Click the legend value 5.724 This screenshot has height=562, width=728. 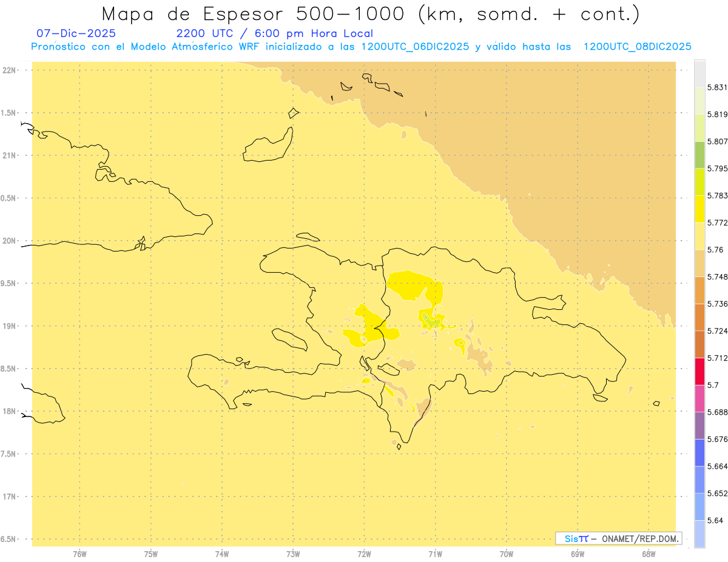(x=718, y=331)
